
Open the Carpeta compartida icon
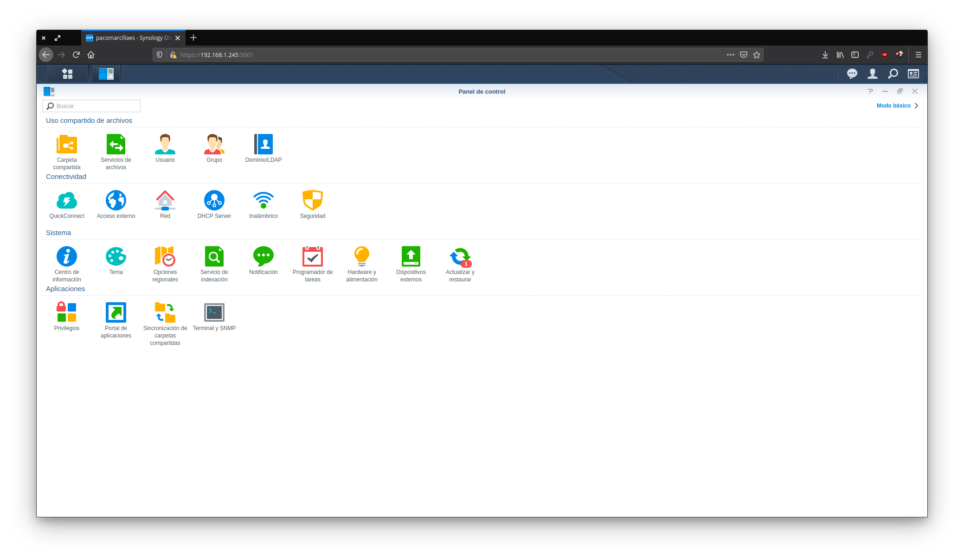67,145
